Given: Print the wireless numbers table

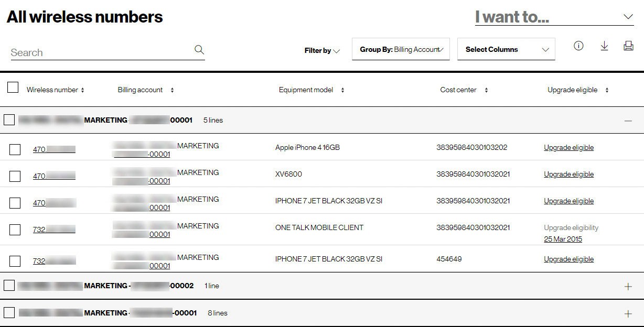Looking at the screenshot, I should click(628, 46).
